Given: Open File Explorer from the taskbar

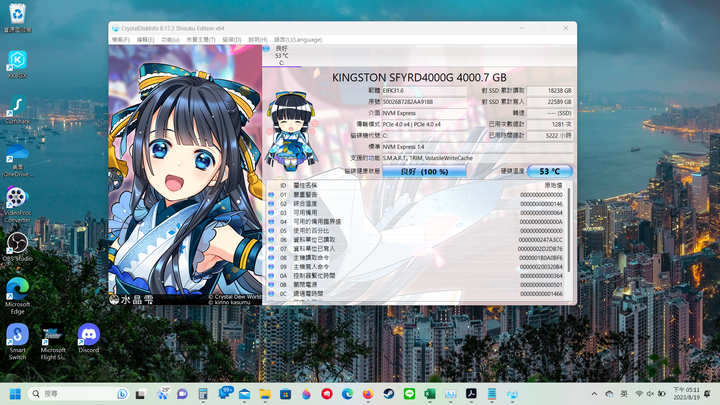Looking at the screenshot, I should [265, 394].
